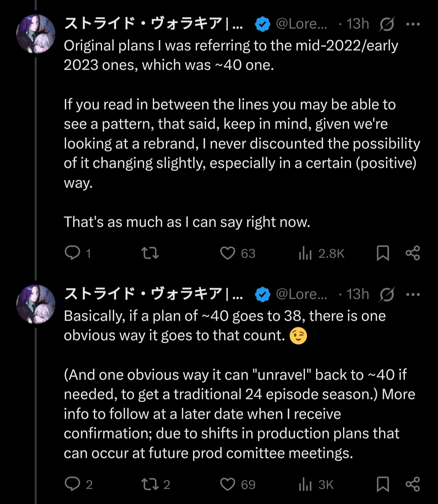Bookmark the first tweet
The width and height of the screenshot is (438, 504).
(383, 253)
